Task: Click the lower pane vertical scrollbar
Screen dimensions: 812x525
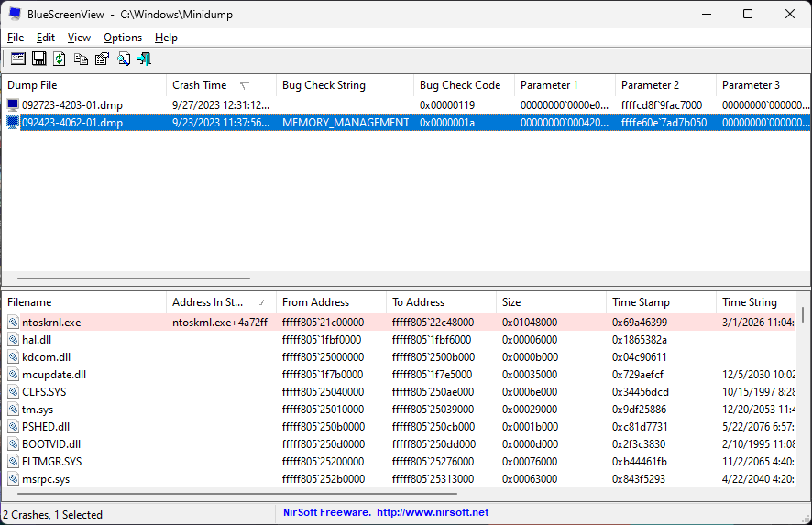Action: click(x=804, y=403)
